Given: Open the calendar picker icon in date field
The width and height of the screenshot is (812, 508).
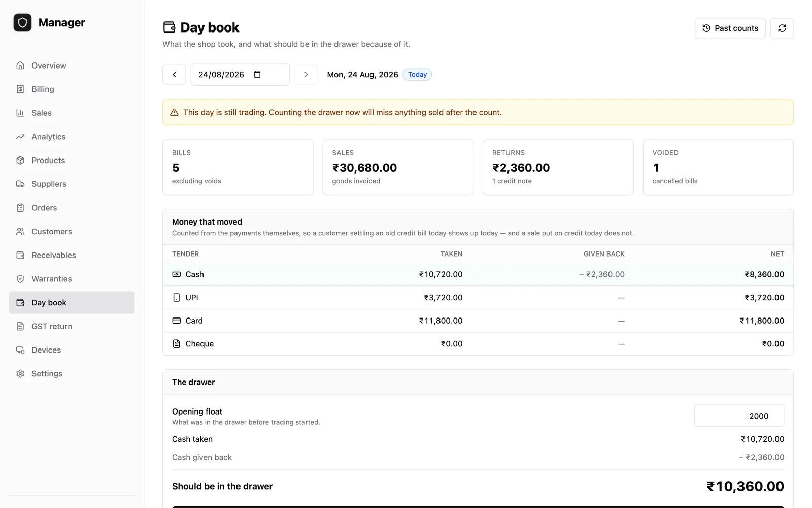Looking at the screenshot, I should [257, 75].
